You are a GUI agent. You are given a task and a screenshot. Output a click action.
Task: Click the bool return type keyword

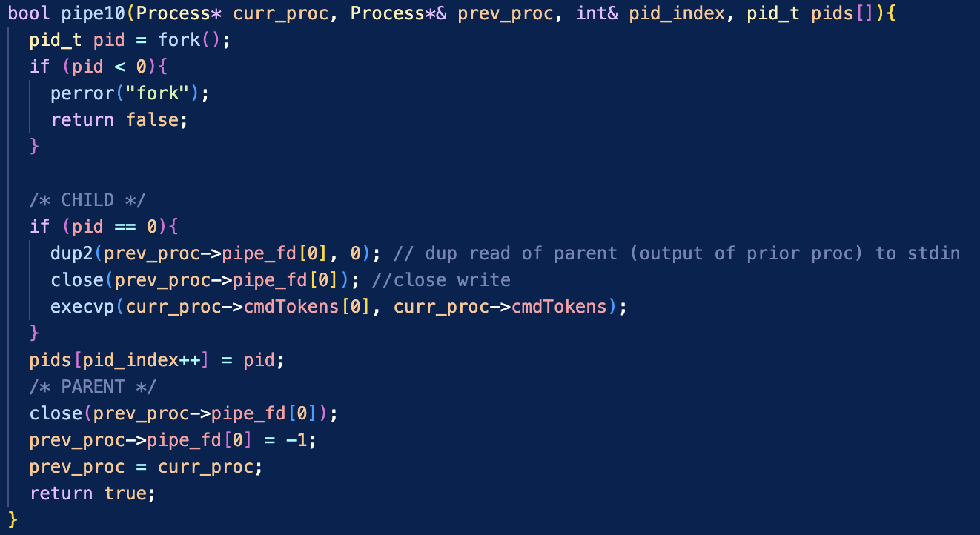29,13
